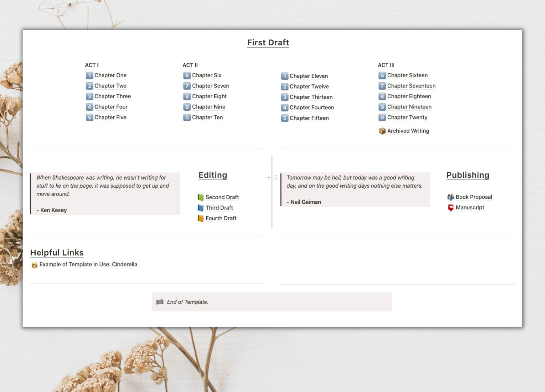Click the number 1 icon for Chapter One
The image size is (545, 392).
(89, 75)
